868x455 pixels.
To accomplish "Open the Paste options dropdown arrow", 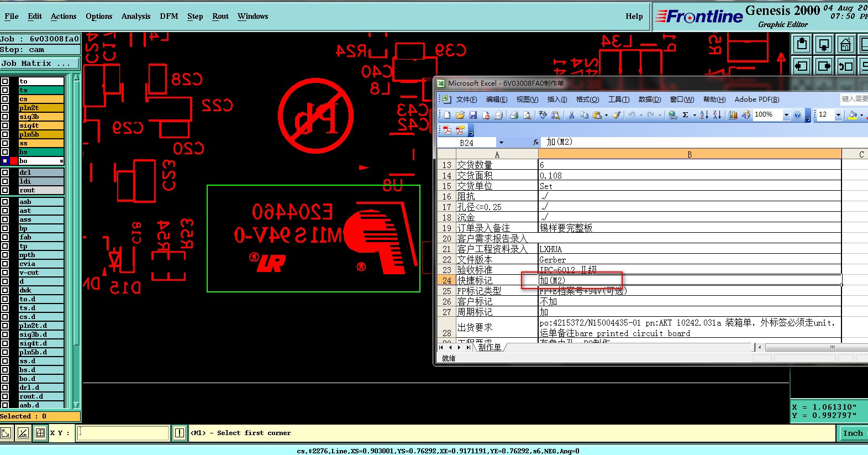I will pyautogui.click(x=606, y=115).
